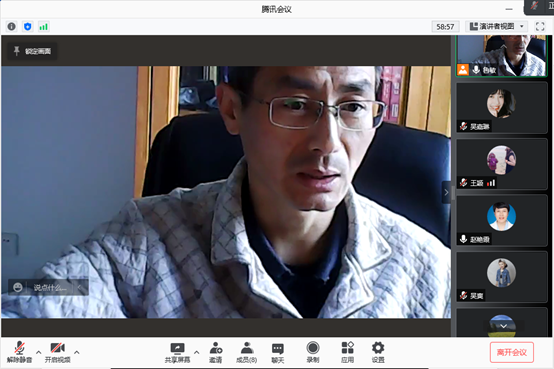Screen dimensions: 554x369
Task: Click the orange host badge icon
Action: (463, 70)
